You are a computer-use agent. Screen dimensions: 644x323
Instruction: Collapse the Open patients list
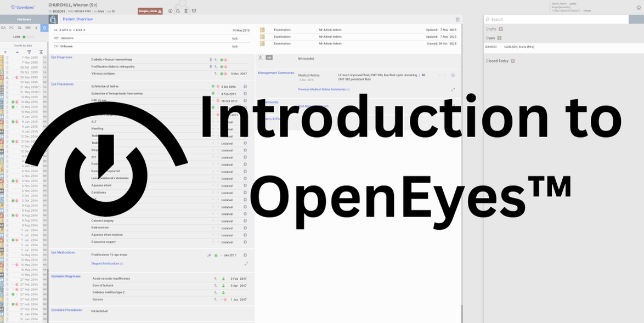499,38
